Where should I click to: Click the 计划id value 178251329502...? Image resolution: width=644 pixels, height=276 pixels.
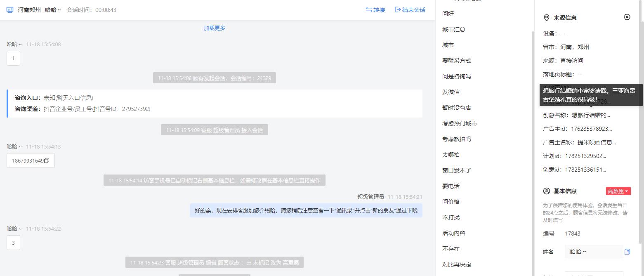[586, 156]
